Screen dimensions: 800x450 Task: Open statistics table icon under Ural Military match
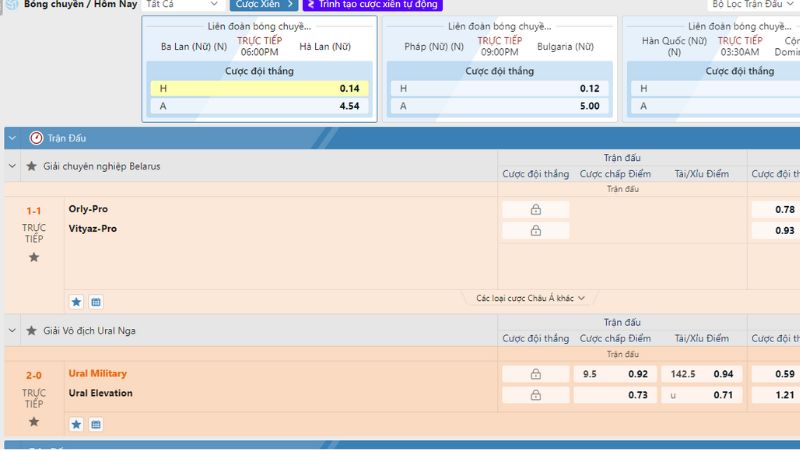pyautogui.click(x=96, y=424)
